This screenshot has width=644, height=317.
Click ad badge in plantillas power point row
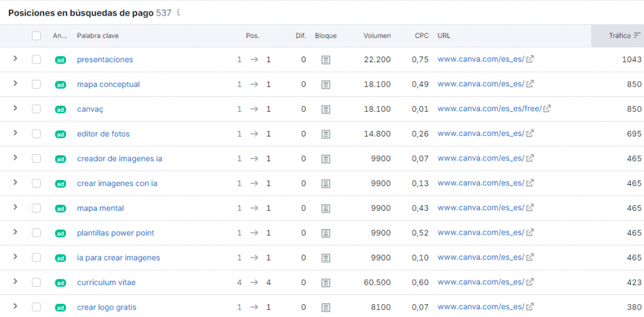(x=60, y=233)
